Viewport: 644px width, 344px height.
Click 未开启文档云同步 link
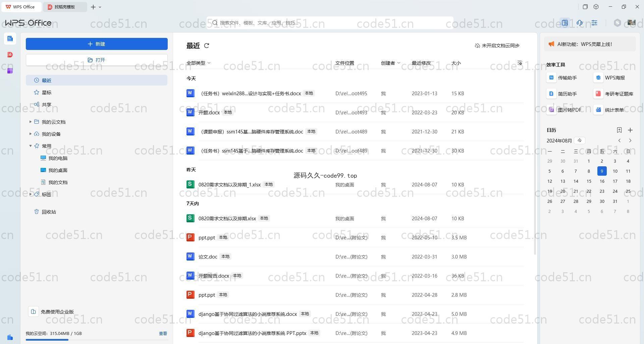click(x=497, y=46)
